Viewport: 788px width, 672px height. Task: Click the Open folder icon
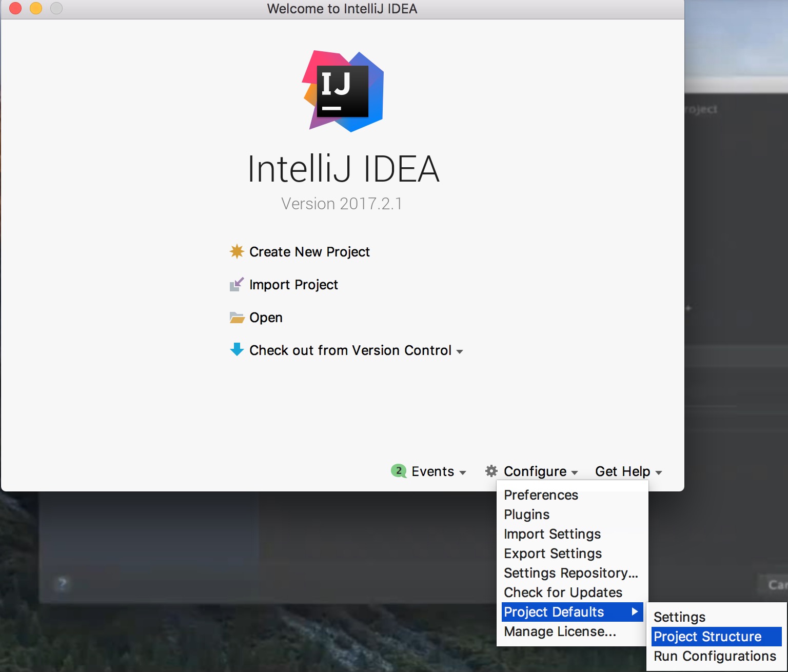tap(237, 318)
